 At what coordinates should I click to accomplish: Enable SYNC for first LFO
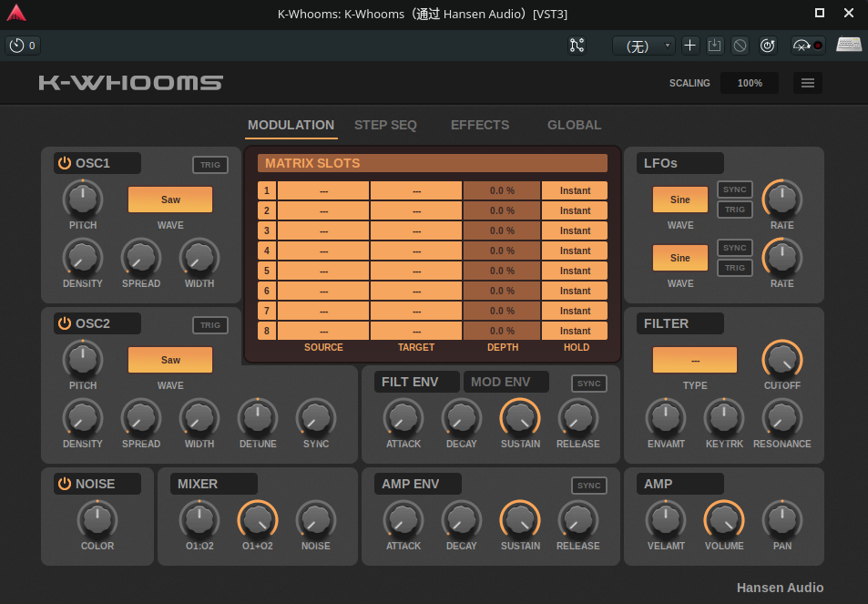(x=735, y=189)
